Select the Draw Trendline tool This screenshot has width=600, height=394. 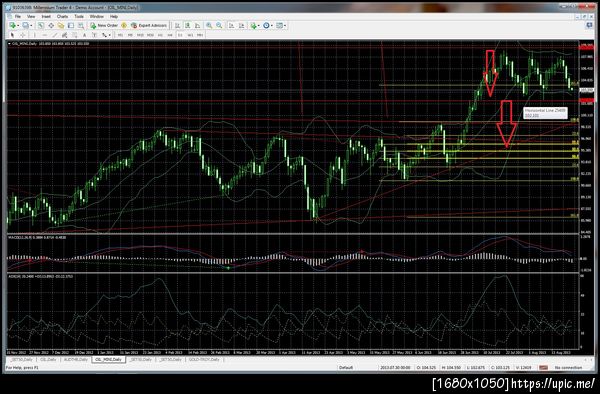[55, 35]
